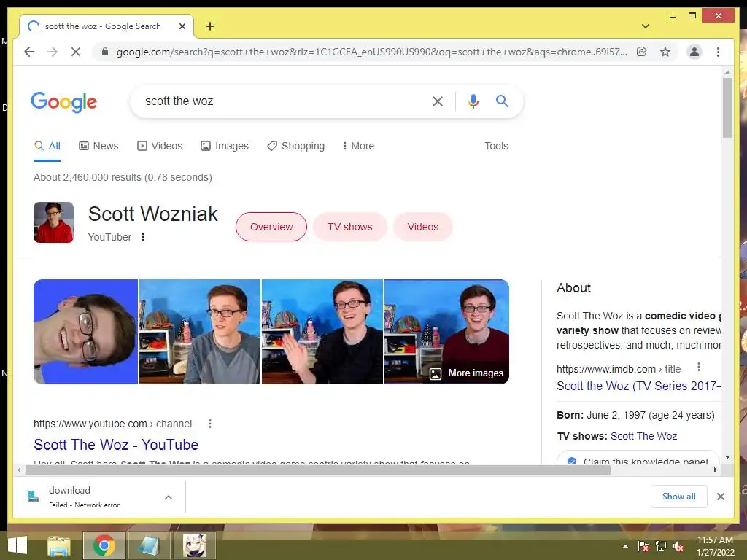This screenshot has height=560, width=747.
Task: Open anime character taskbar app
Action: (195, 545)
